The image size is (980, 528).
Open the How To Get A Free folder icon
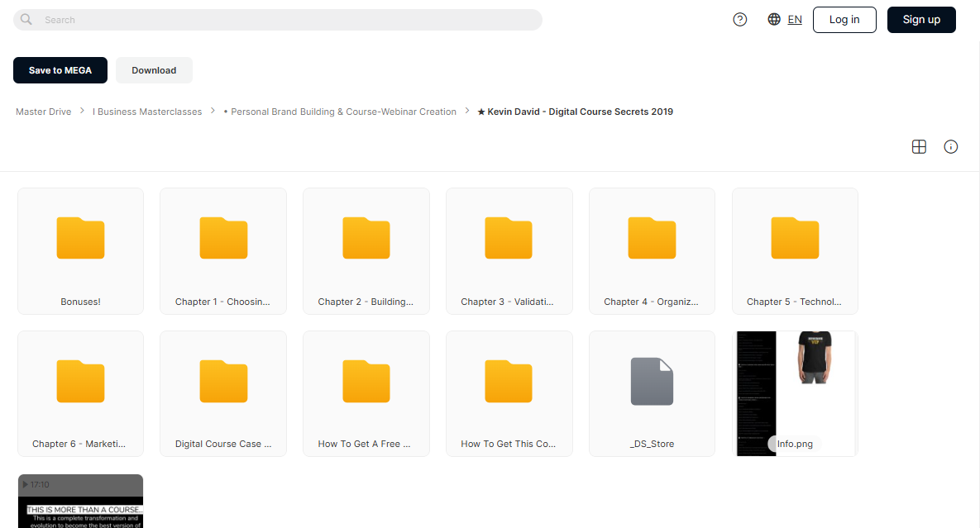pos(366,382)
